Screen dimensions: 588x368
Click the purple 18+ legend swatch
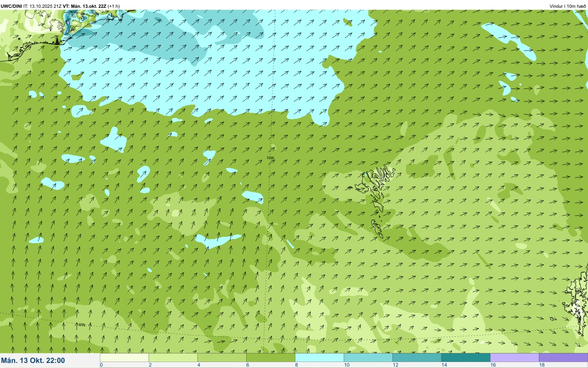point(563,357)
